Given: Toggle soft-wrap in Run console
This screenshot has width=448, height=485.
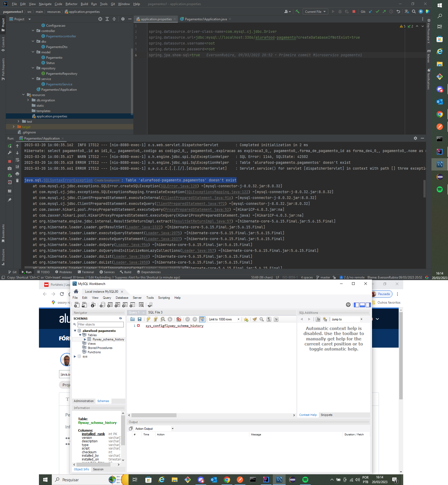Looking at the screenshot, I should (x=17, y=160).
